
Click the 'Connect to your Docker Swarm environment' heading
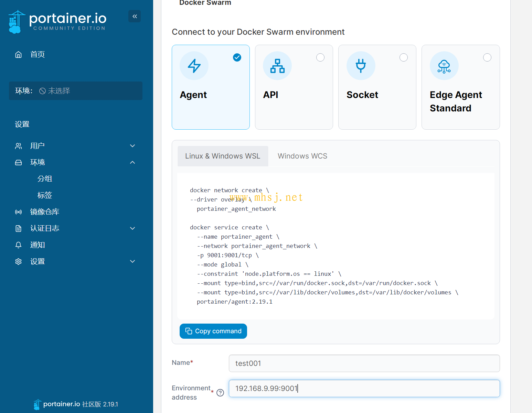258,32
